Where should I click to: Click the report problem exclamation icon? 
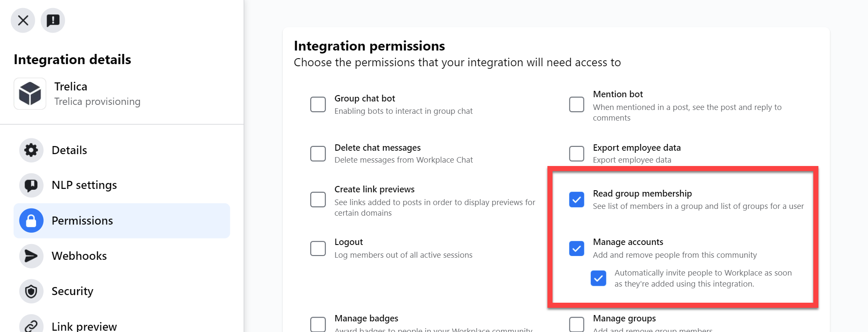(x=53, y=20)
